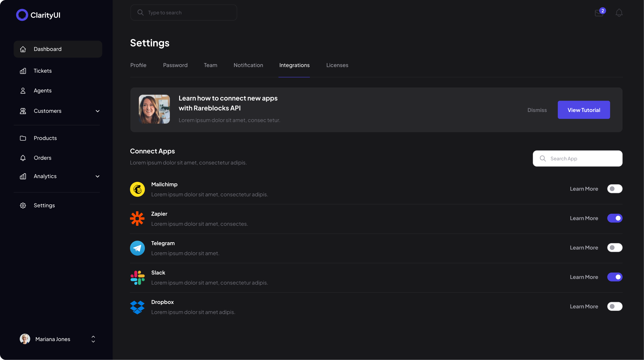Focus the Type to search field
The width and height of the screenshot is (644, 360).
(184, 12)
